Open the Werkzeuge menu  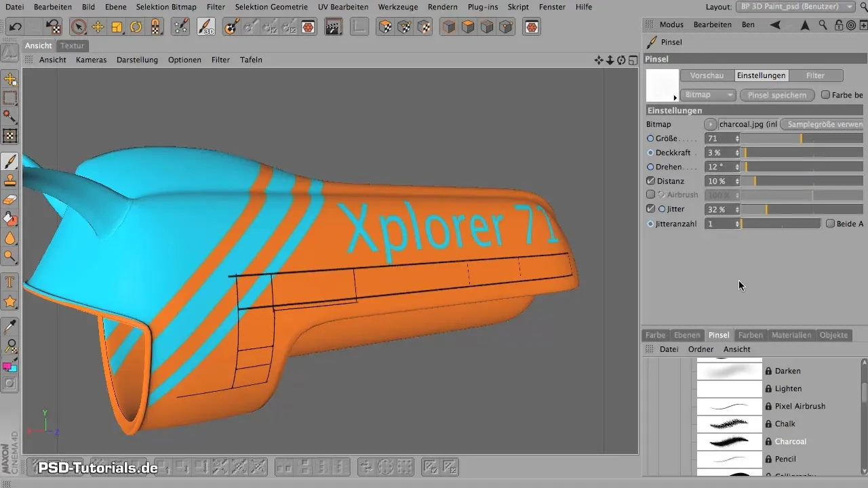click(398, 7)
